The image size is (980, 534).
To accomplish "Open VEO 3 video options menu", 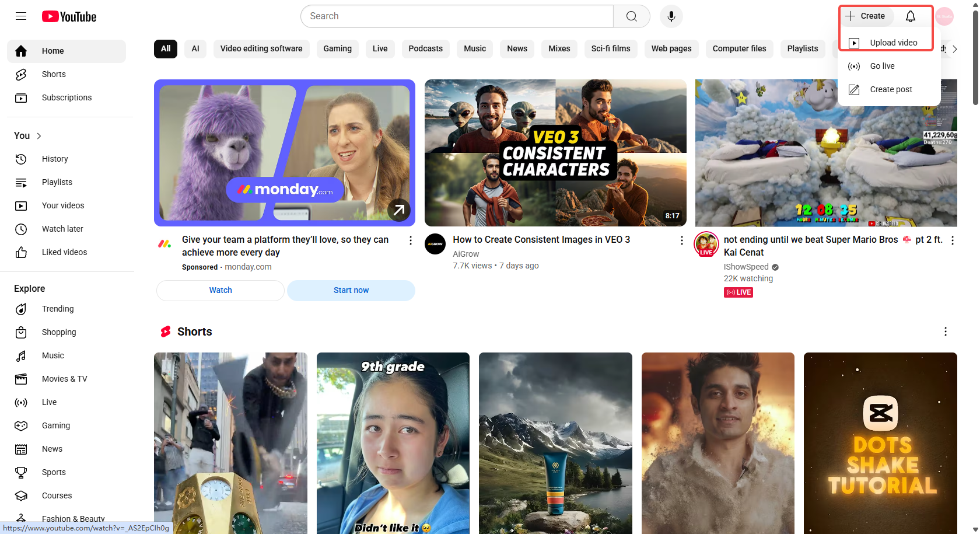I will point(681,240).
